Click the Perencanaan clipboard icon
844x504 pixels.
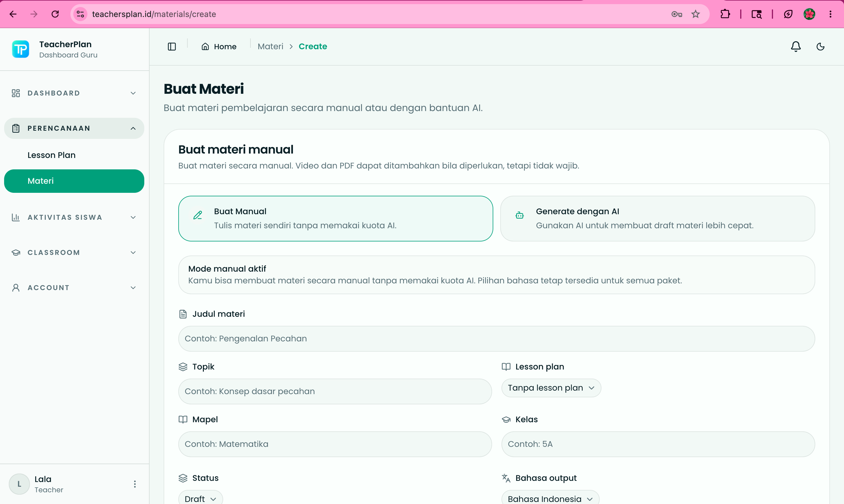point(16,128)
